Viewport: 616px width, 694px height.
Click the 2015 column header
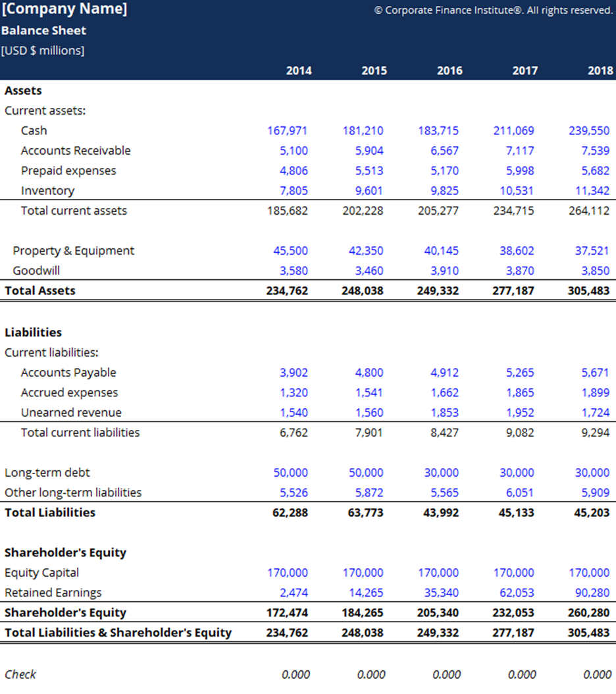tap(374, 70)
